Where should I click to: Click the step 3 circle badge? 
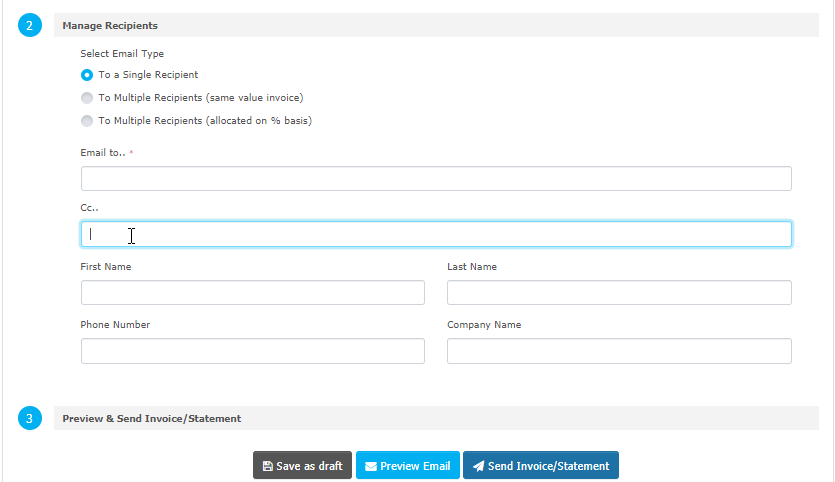[x=30, y=418]
